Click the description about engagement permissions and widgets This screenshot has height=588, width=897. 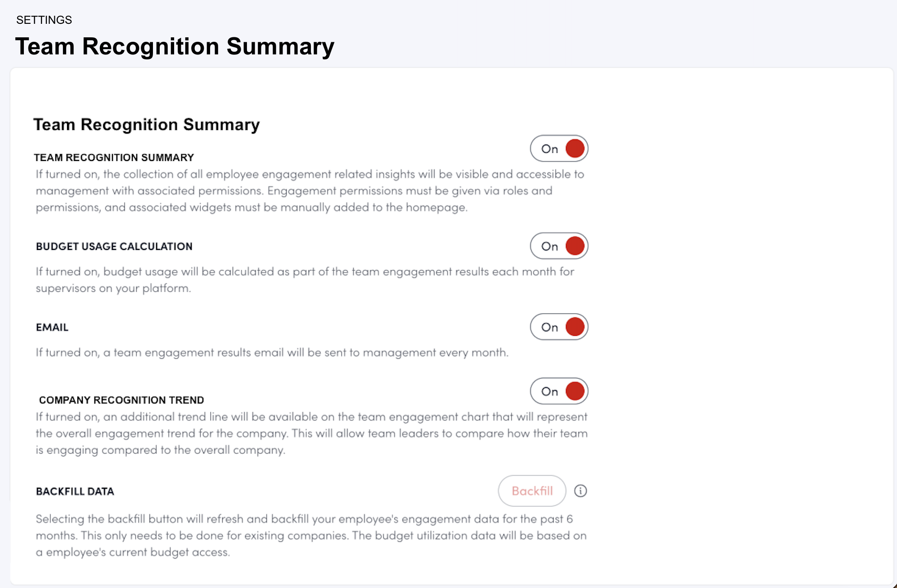(309, 191)
